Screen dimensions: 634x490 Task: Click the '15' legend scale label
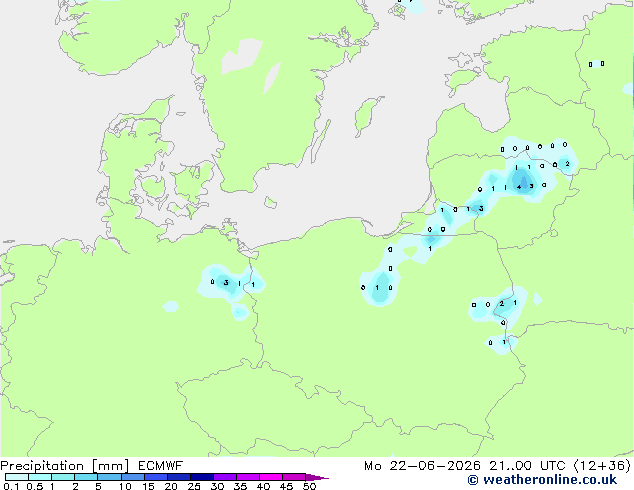(x=148, y=486)
